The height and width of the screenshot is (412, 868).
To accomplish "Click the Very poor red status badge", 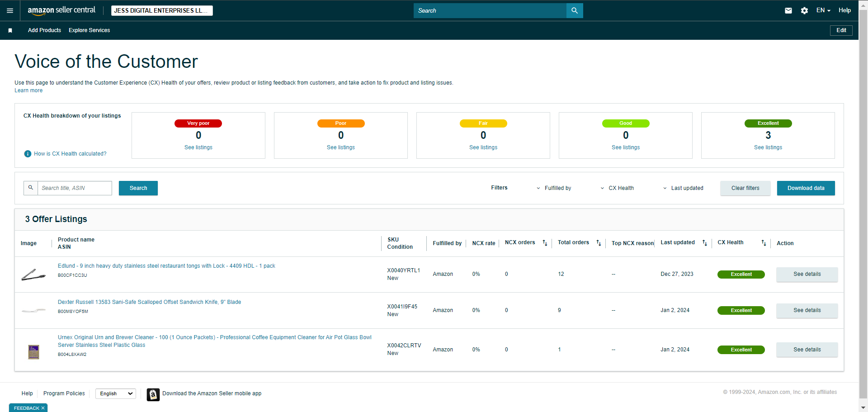I will (x=198, y=123).
